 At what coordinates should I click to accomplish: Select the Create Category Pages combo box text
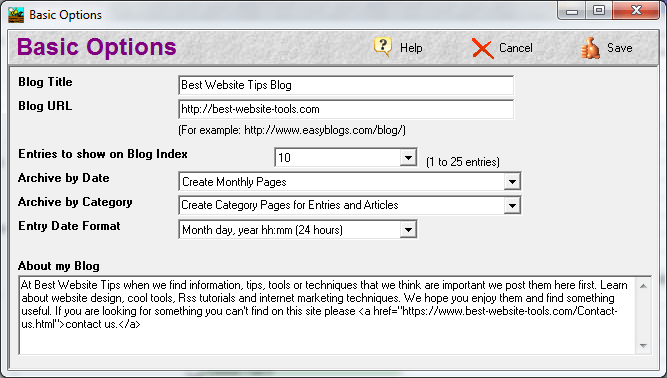[x=290, y=205]
